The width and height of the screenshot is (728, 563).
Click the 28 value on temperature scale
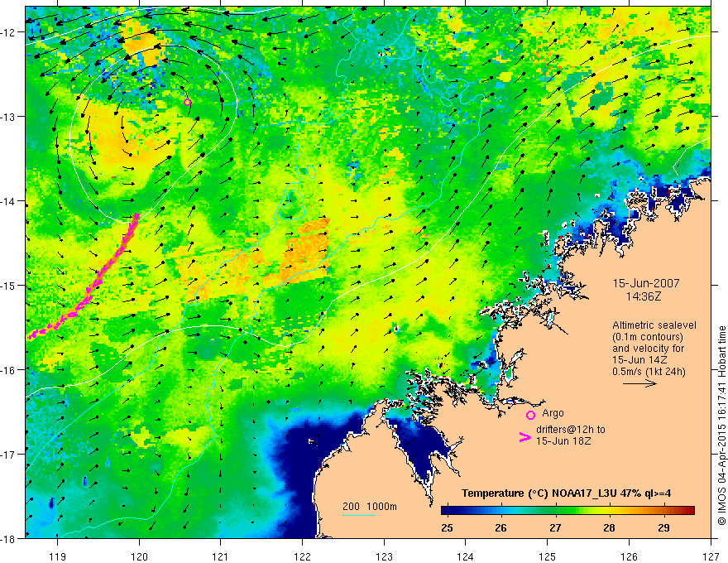609,528
